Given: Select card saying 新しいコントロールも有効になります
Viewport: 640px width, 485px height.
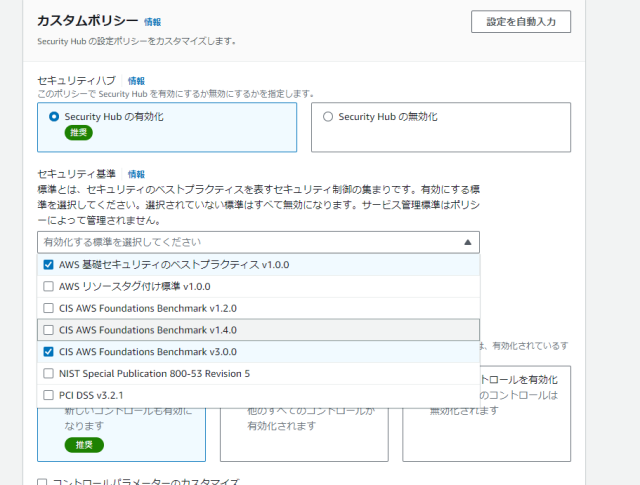Looking at the screenshot, I should [121, 434].
